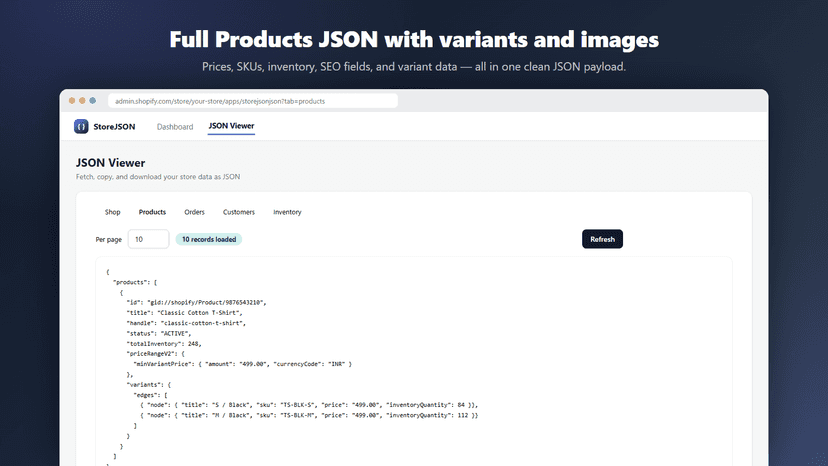Click the Fetch, copy, and download subtitle
This screenshot has width=828, height=466.
point(158,176)
